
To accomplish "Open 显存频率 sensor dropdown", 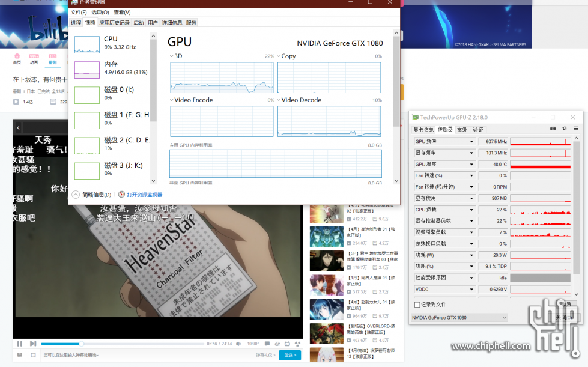I will point(471,153).
